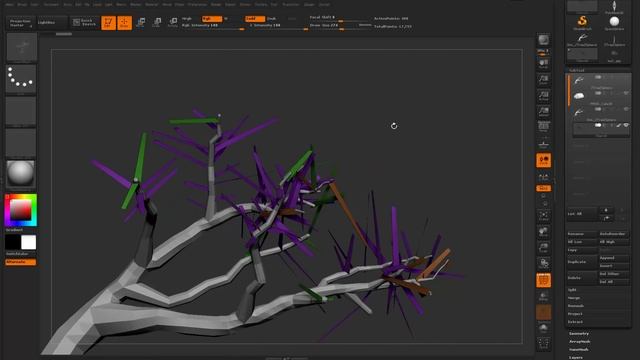Adjust the Z Intensity slider
The width and height of the screenshot is (640, 360).
pyautogui.click(x=278, y=26)
